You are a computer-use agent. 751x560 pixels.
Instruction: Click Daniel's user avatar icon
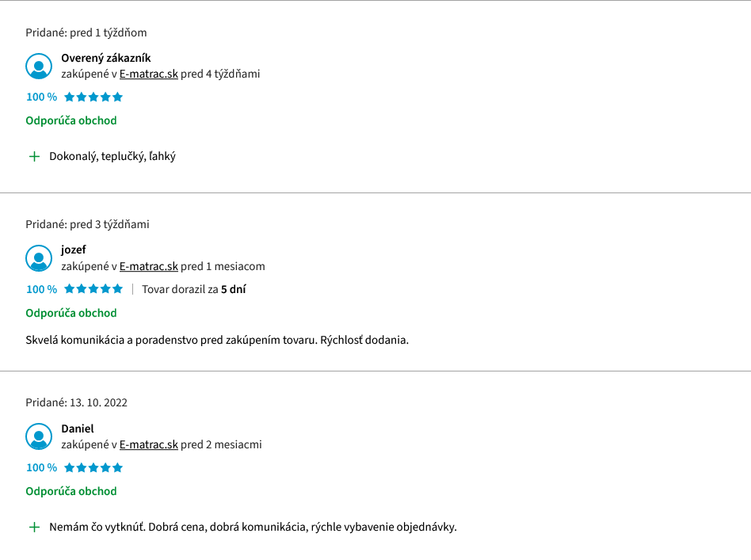(39, 436)
